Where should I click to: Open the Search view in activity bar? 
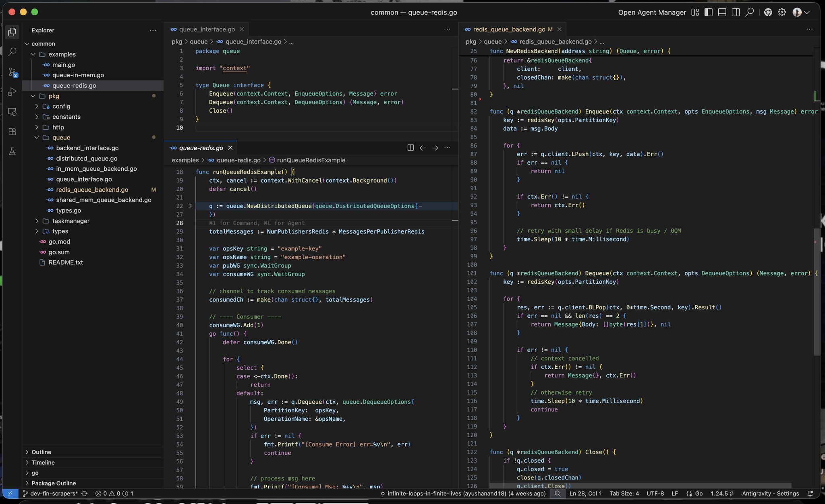coord(12,52)
